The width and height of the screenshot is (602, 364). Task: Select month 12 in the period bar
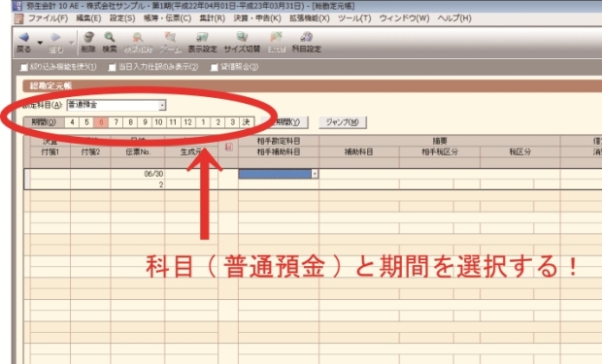187,122
